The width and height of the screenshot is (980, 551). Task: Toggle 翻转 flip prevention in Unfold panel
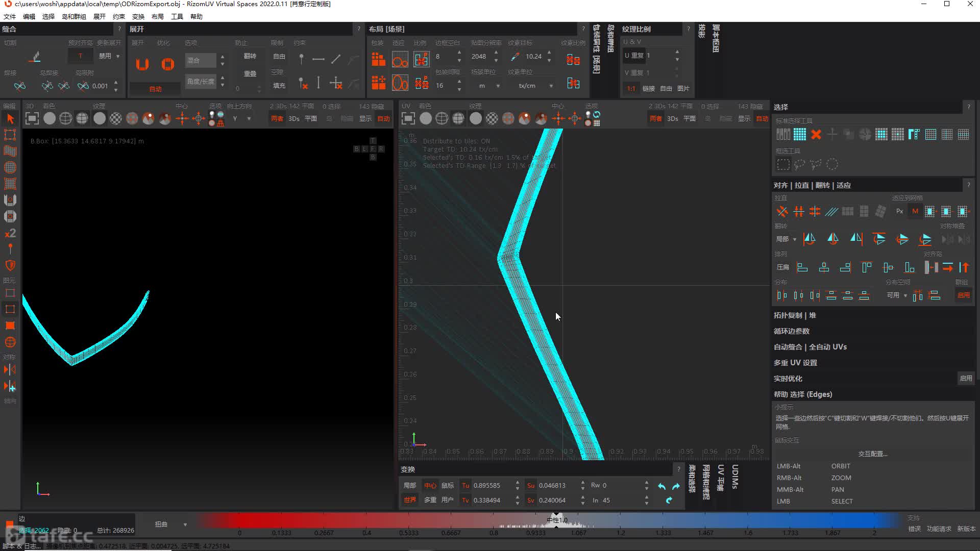(250, 56)
